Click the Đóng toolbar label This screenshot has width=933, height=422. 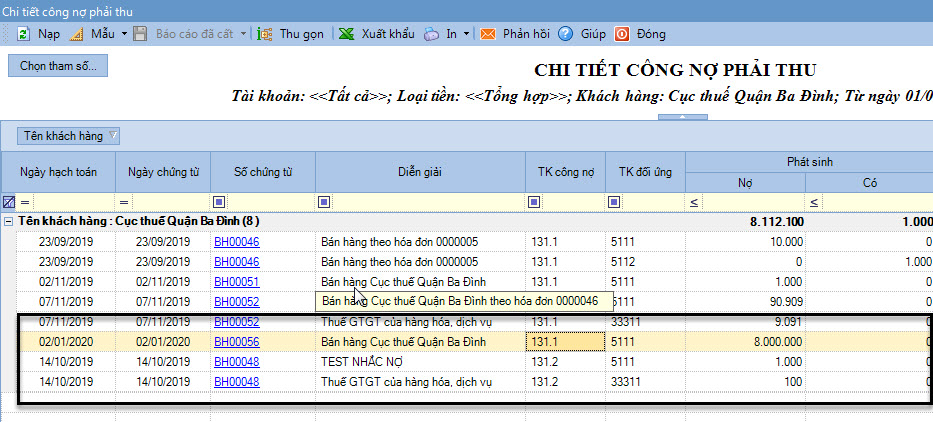tap(651, 34)
